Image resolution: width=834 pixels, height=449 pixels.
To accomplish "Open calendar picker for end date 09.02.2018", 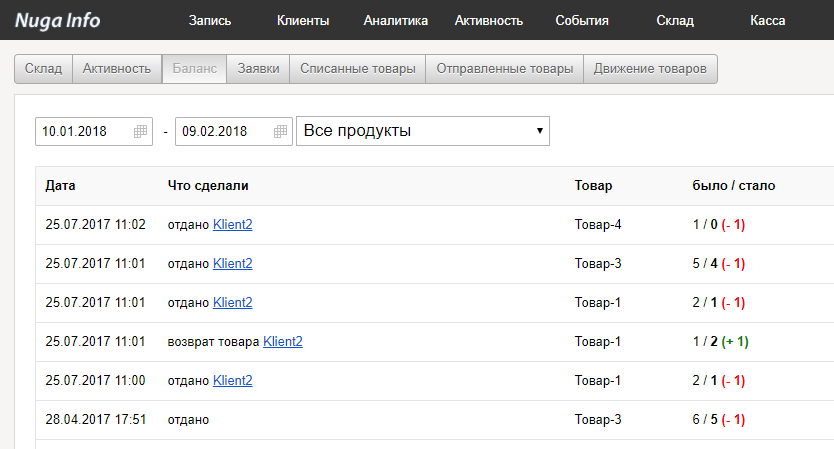I will point(280,131).
